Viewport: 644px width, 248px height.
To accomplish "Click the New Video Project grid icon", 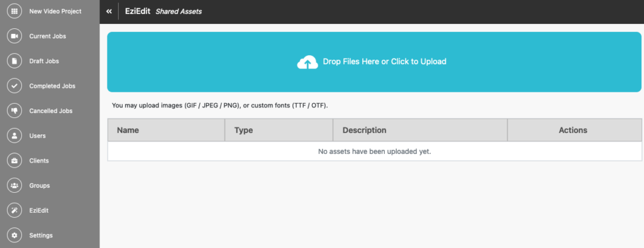I will click(x=14, y=11).
